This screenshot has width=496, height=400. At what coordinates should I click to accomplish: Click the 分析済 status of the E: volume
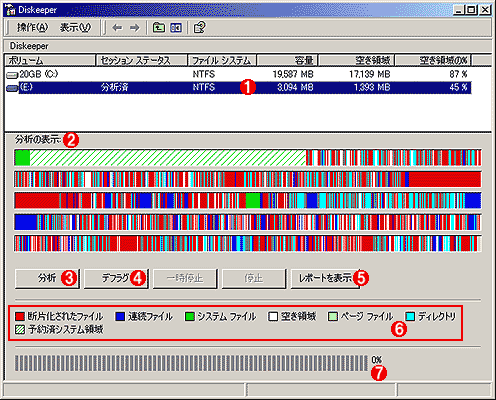(114, 88)
